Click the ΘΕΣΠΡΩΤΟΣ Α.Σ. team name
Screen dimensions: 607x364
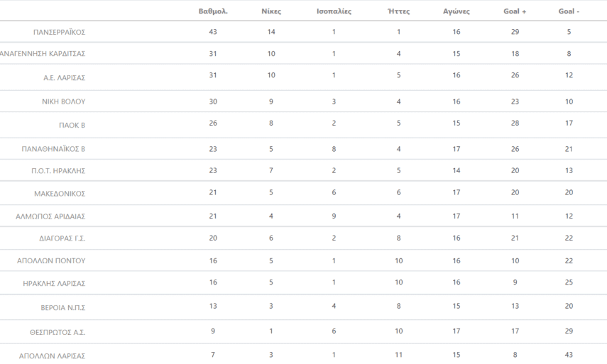click(x=59, y=331)
